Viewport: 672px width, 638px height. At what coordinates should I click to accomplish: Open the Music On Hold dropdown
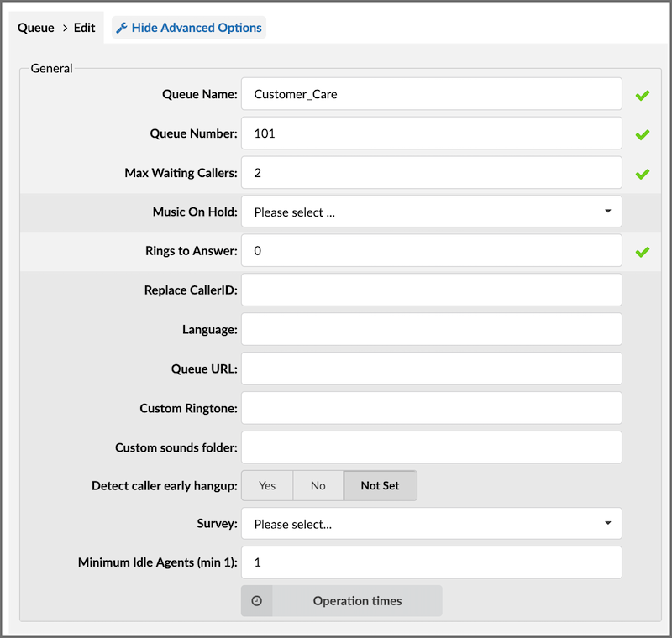click(x=432, y=212)
